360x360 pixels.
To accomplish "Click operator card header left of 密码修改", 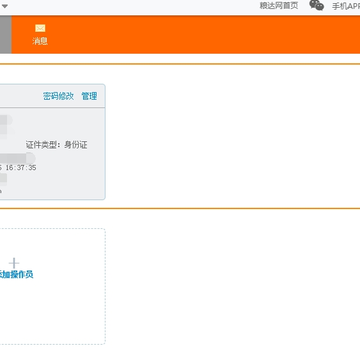I will pyautogui.click(x=20, y=96).
